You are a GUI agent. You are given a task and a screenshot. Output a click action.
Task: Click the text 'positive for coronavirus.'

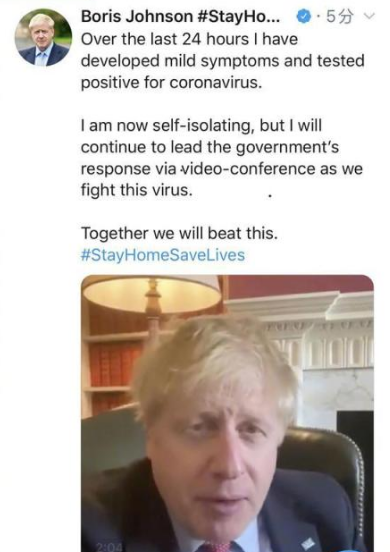pos(172,83)
